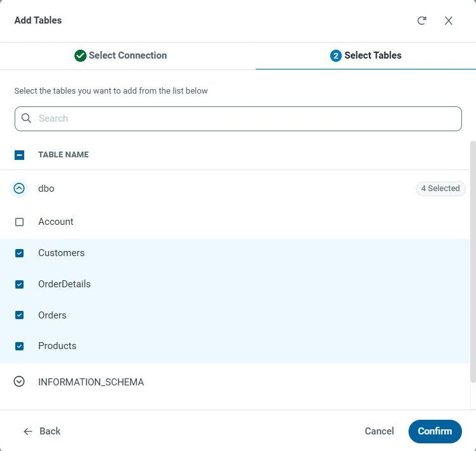Viewport: 476px width, 451px height.
Task: Click the refresh icon in dialog header
Action: coord(422,20)
